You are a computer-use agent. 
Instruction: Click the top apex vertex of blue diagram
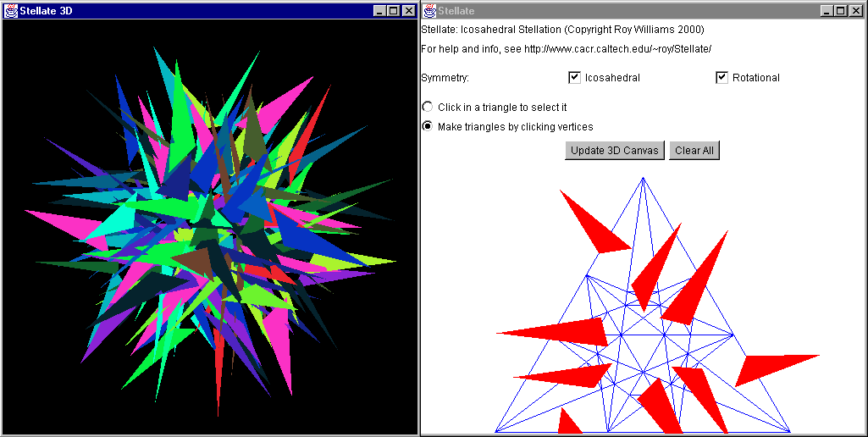(x=643, y=178)
